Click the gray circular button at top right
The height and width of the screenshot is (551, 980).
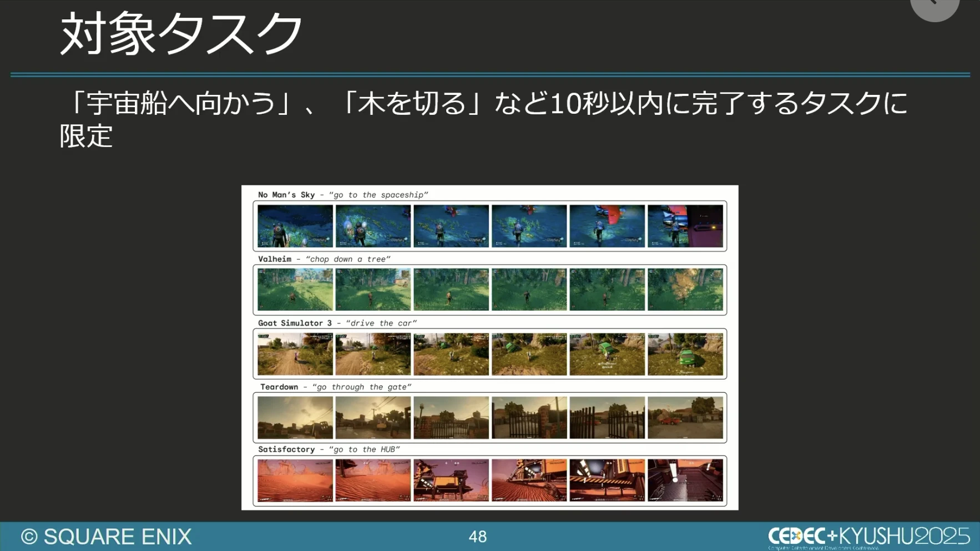[934, 6]
